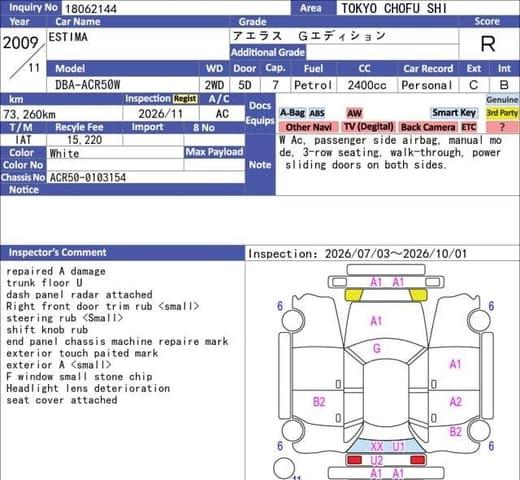
Task: Click the yellow Regist tag
Action: tap(185, 99)
